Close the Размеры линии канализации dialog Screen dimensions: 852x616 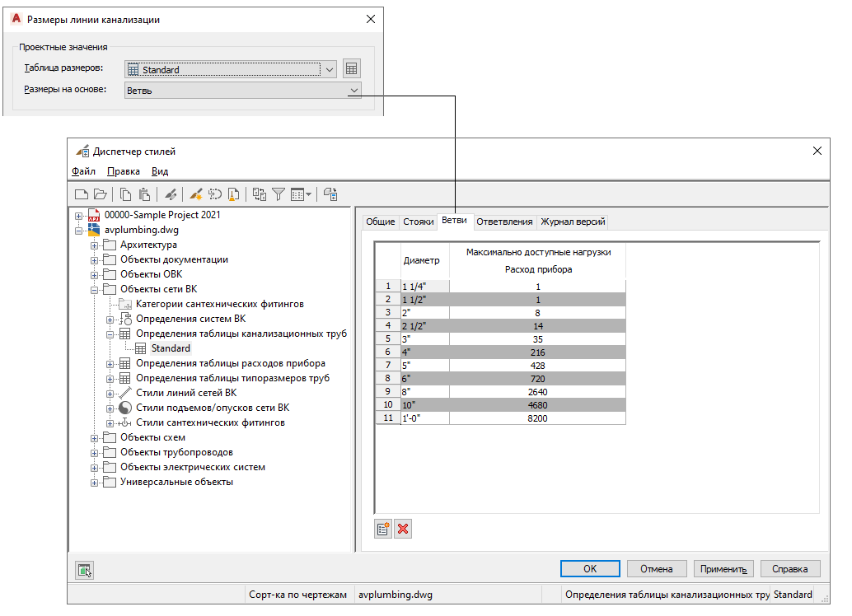point(371,19)
